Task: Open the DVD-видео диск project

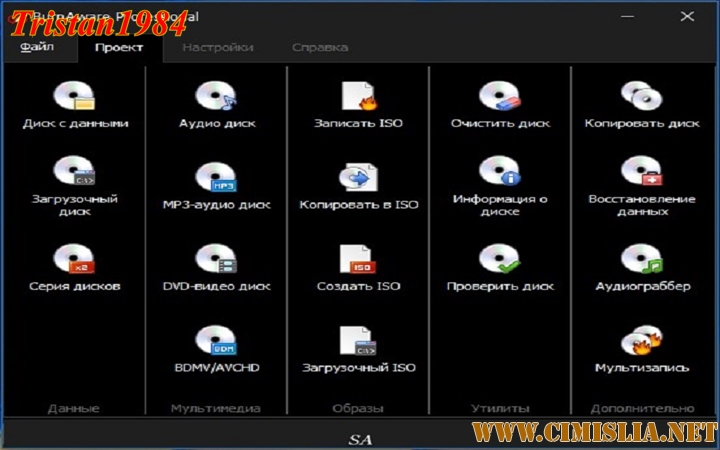Action: tap(216, 259)
